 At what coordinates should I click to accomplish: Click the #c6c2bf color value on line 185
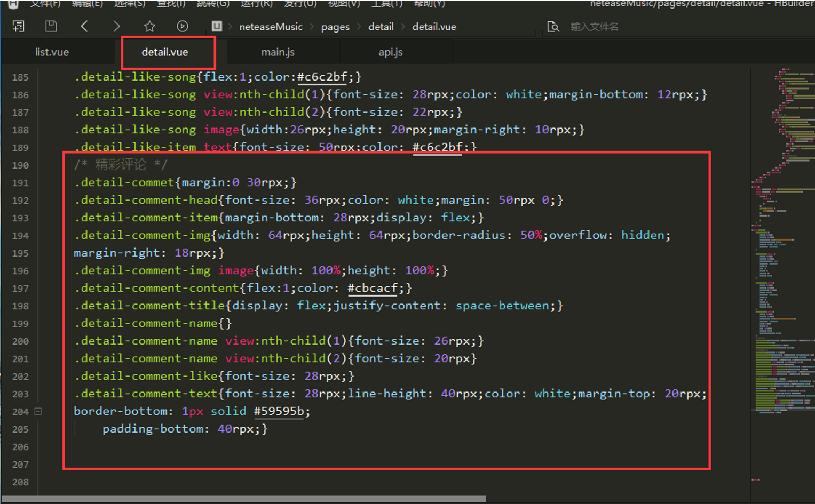click(x=322, y=77)
